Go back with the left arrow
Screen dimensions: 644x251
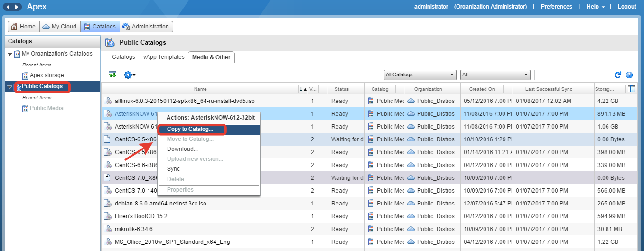[8, 7]
